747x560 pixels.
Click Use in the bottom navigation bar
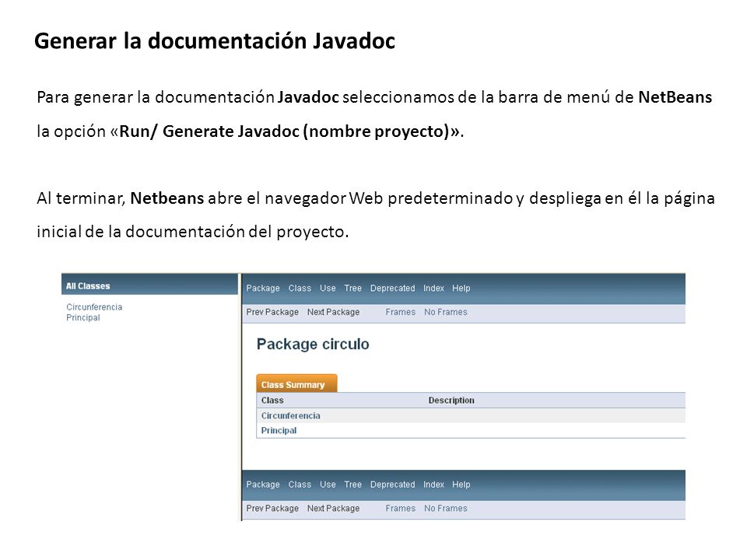[328, 485]
